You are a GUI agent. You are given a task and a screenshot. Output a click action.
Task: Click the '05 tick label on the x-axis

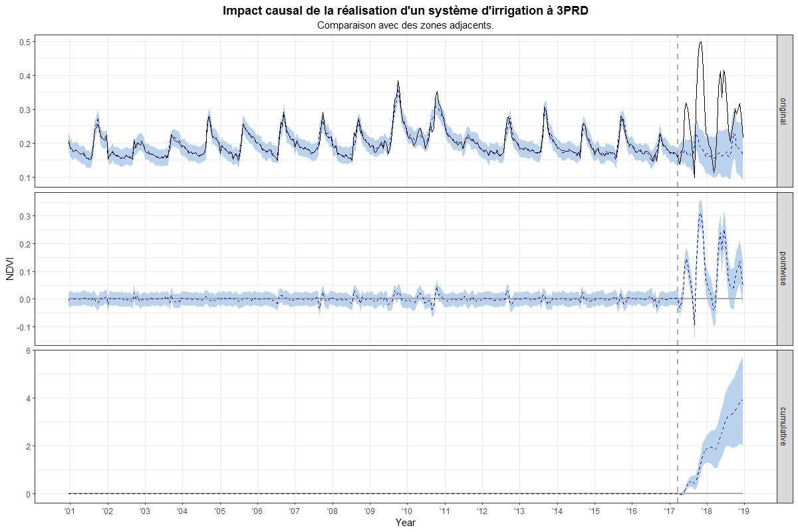219,511
